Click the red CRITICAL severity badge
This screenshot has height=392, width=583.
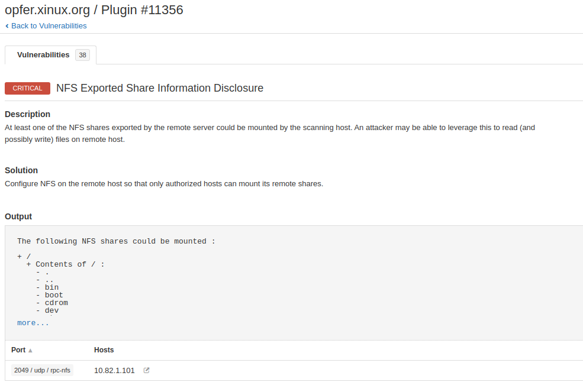[x=27, y=88]
